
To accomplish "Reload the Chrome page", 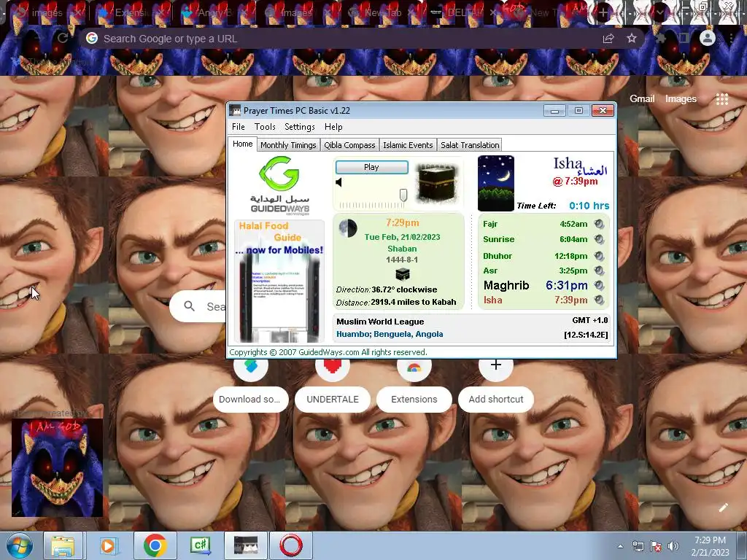I will pyautogui.click(x=63, y=38).
